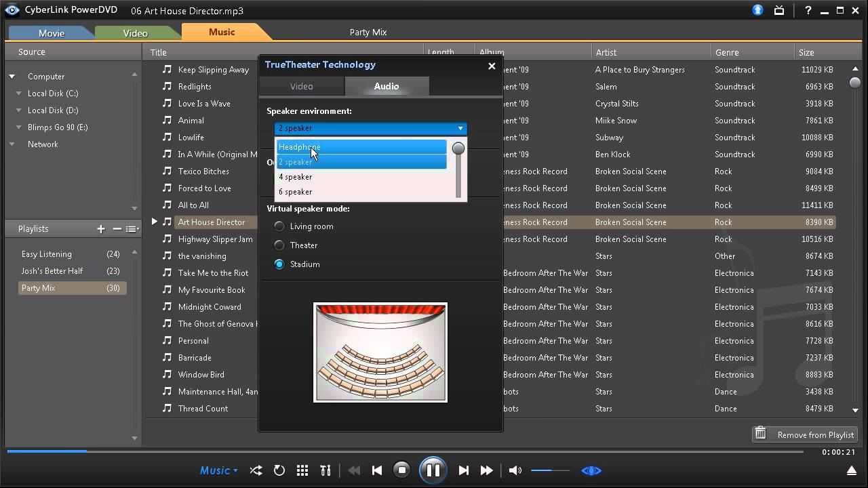Switch to the Video tab at the top
This screenshot has height=488, width=868.
click(x=136, y=33)
